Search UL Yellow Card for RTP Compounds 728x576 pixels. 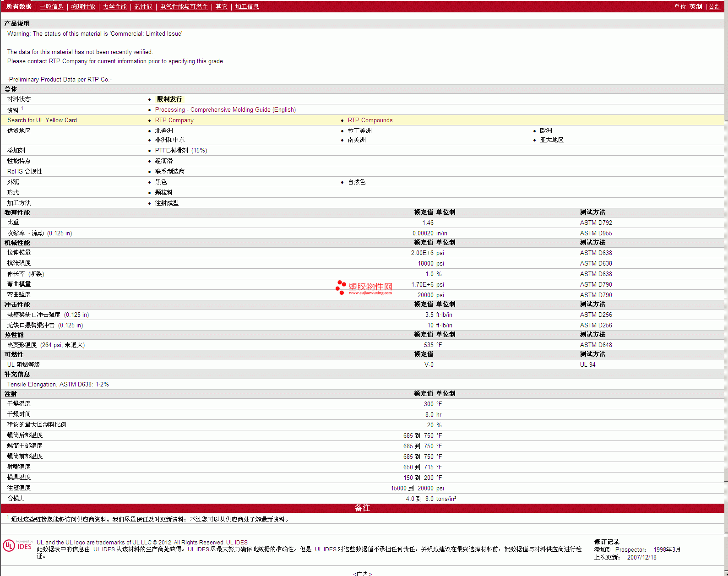(x=370, y=120)
